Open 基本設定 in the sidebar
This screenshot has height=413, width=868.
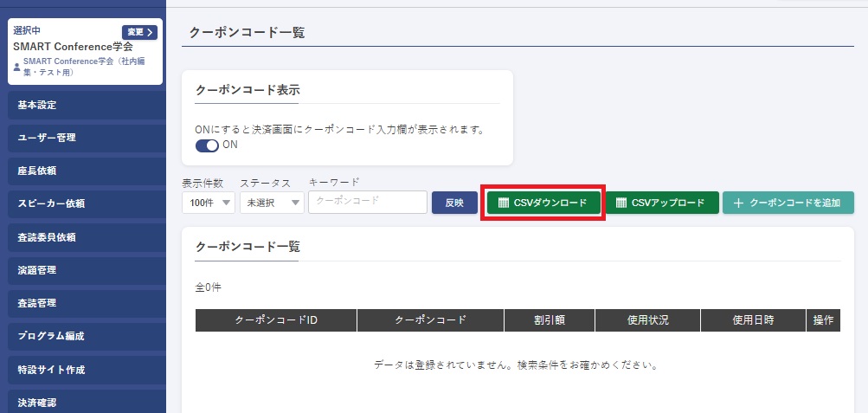tap(83, 105)
